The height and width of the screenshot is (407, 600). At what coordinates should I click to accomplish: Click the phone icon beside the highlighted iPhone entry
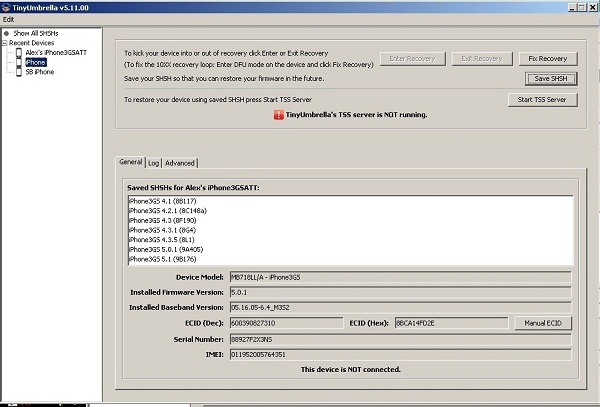[19, 62]
